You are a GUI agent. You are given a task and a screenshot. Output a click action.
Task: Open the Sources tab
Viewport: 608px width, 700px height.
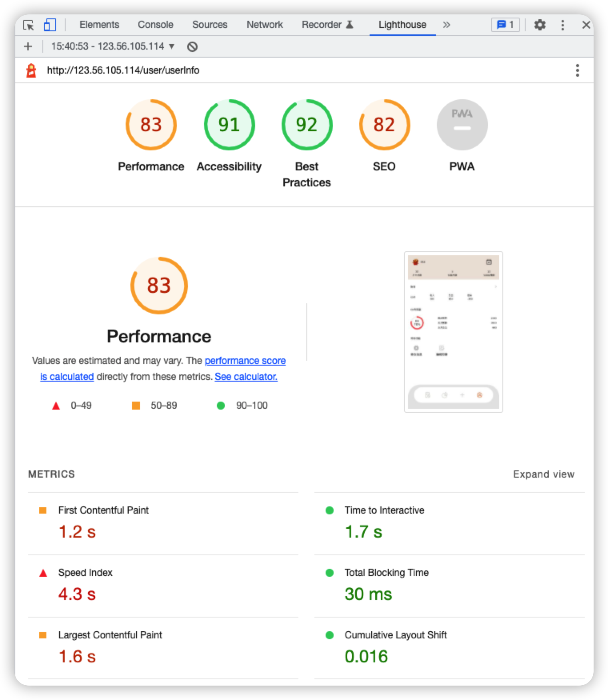pos(210,25)
